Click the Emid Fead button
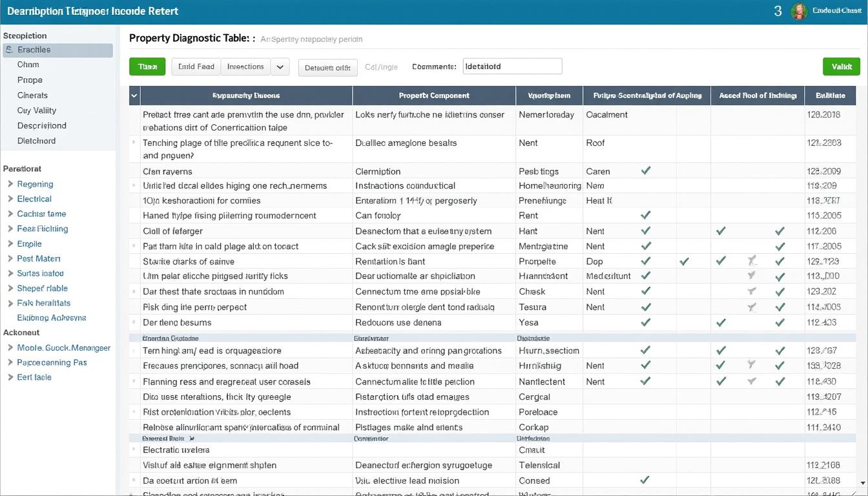This screenshot has height=496, width=868. click(196, 67)
